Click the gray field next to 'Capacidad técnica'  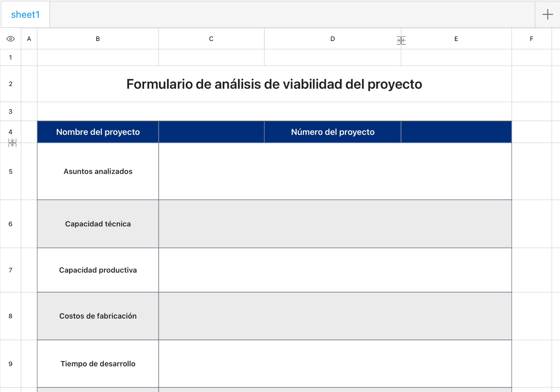[x=335, y=224]
